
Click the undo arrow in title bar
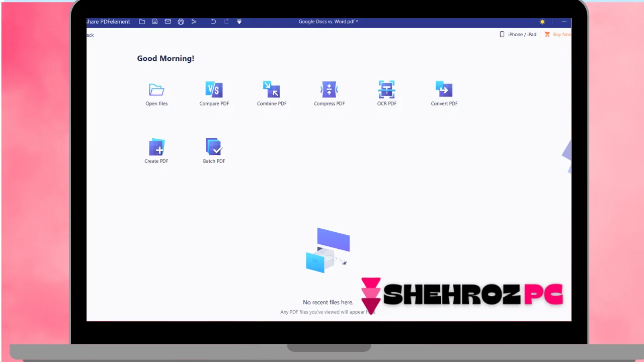[213, 22]
